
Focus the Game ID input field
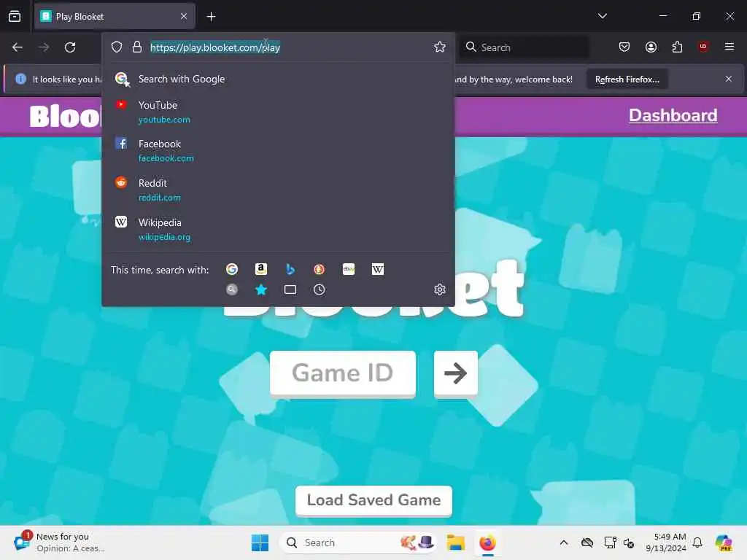tap(343, 373)
